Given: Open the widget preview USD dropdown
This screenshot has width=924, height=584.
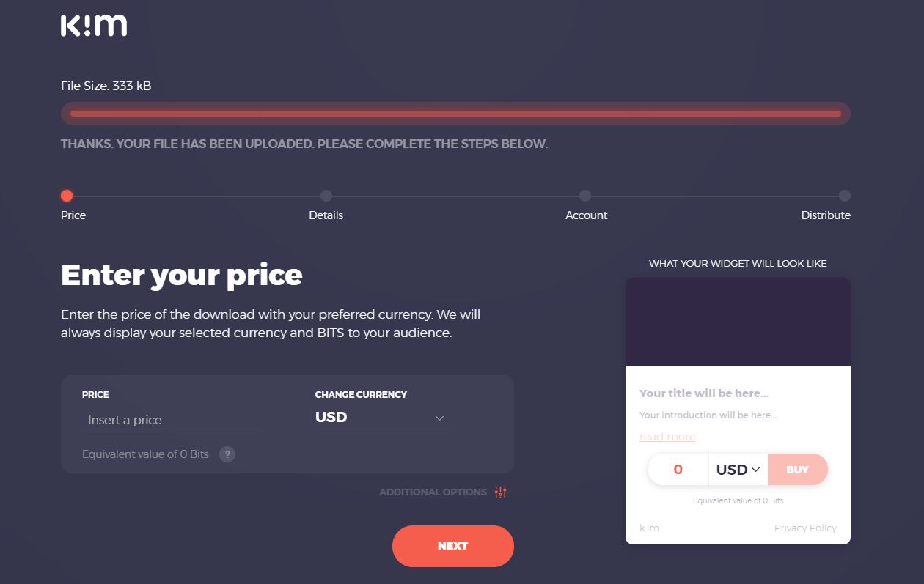Looking at the screenshot, I should 738,470.
